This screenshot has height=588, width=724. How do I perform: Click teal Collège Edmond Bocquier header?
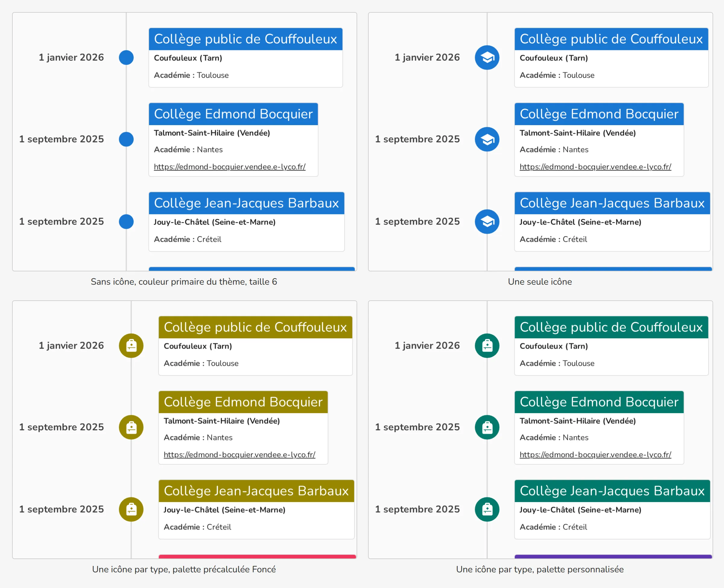click(599, 402)
